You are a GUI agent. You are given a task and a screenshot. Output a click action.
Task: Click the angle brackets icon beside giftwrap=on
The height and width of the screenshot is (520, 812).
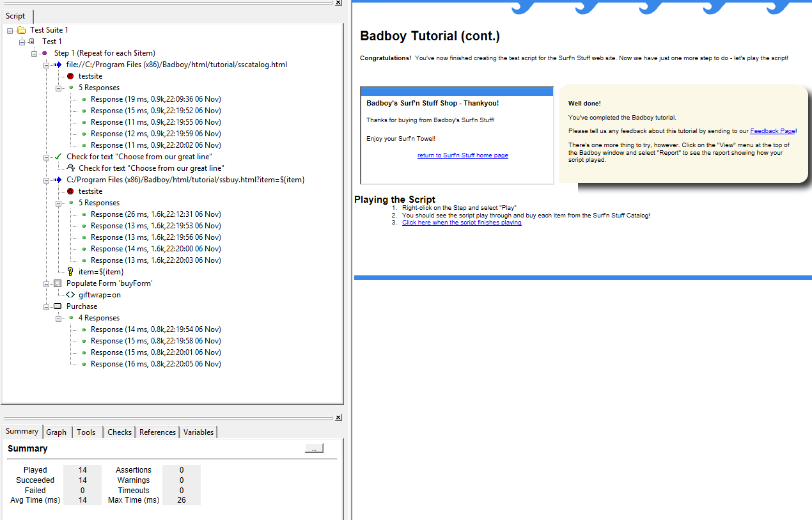(x=70, y=295)
